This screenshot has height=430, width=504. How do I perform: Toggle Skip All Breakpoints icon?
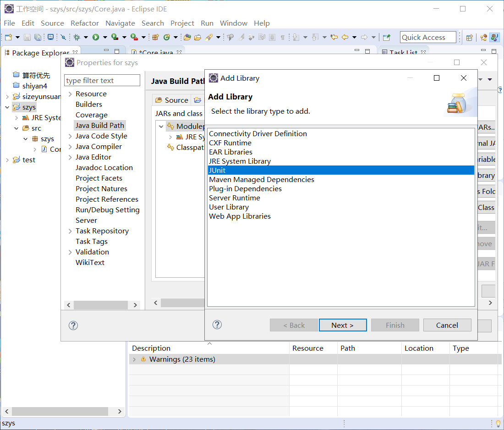point(63,37)
